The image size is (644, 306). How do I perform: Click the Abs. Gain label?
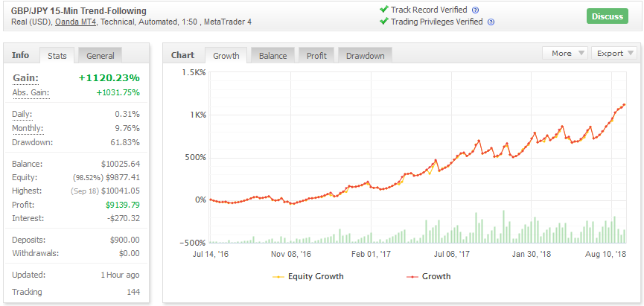click(x=31, y=93)
